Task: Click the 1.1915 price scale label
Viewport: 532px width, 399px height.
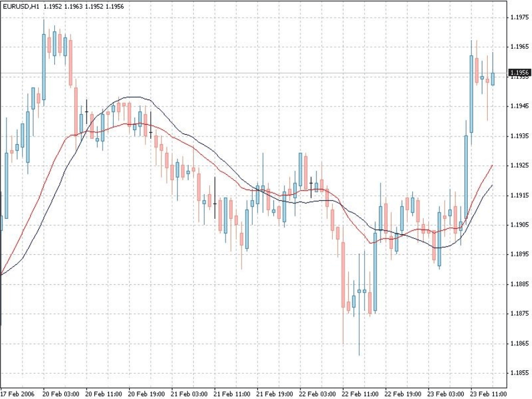Action: click(x=520, y=195)
